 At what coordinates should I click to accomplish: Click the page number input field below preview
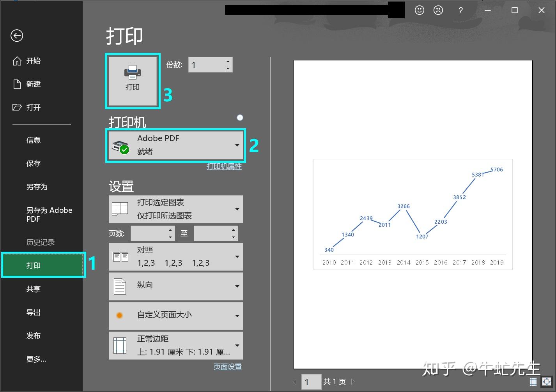[x=311, y=382]
